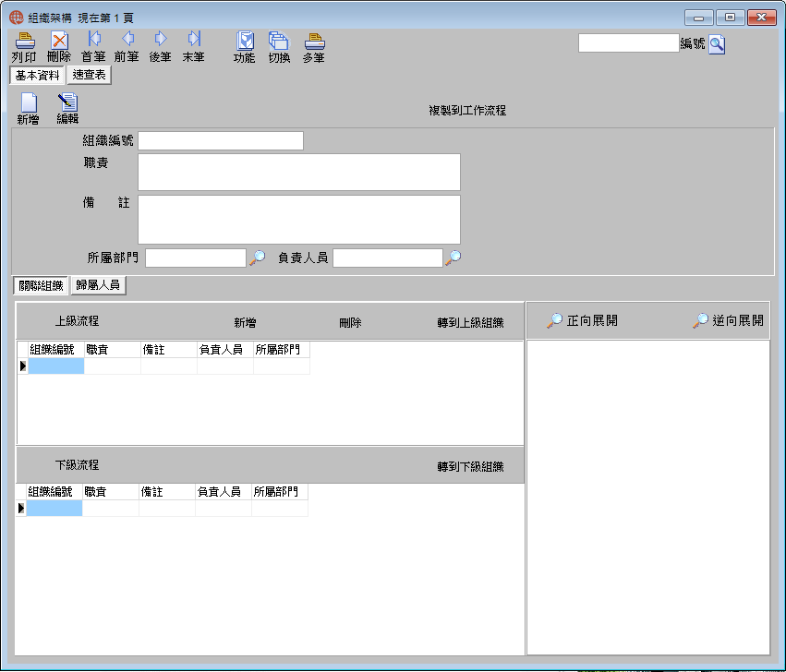The image size is (786, 672).
Task: Click row selector arrow in 上級流程 grid
Action: point(22,366)
